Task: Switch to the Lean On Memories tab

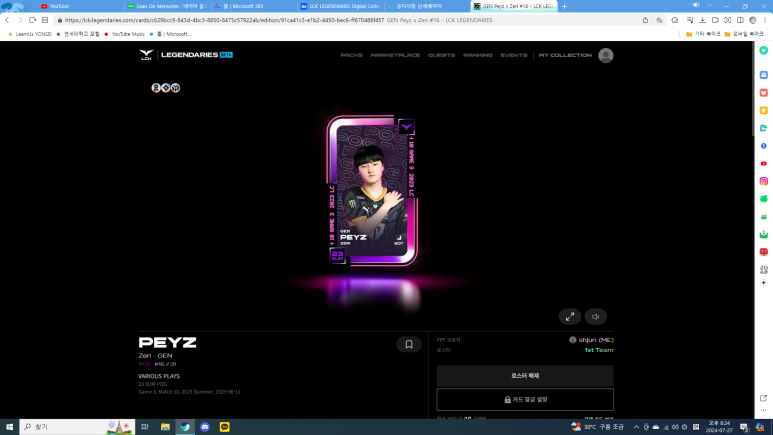Action: click(167, 6)
